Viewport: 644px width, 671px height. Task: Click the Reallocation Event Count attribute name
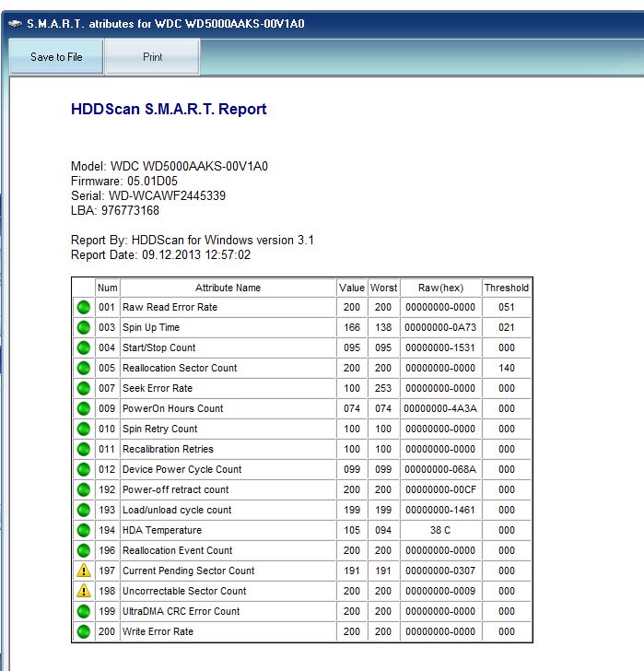pyautogui.click(x=178, y=550)
